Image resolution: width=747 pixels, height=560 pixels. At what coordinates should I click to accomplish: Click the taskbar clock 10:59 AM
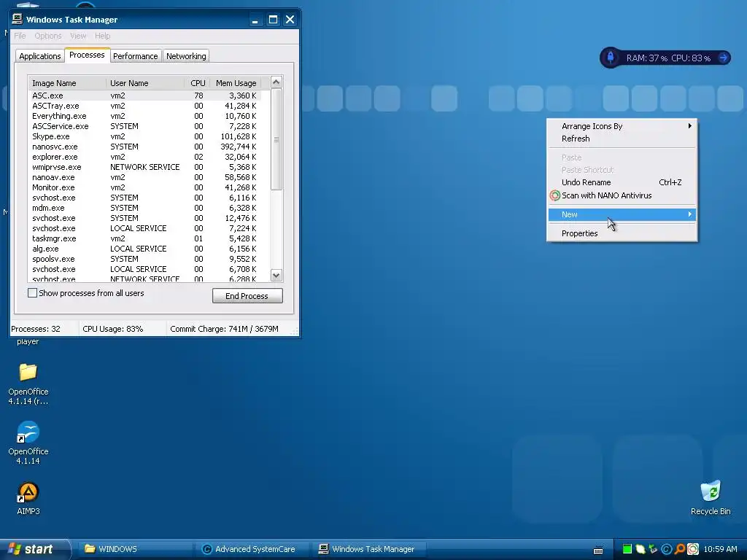tap(720, 549)
